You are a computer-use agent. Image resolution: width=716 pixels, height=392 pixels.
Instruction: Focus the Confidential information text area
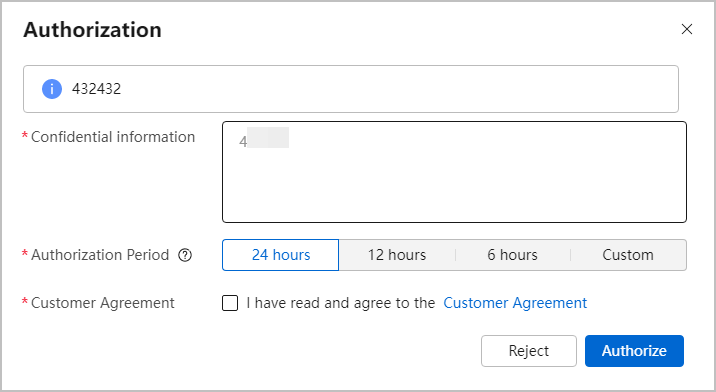454,172
